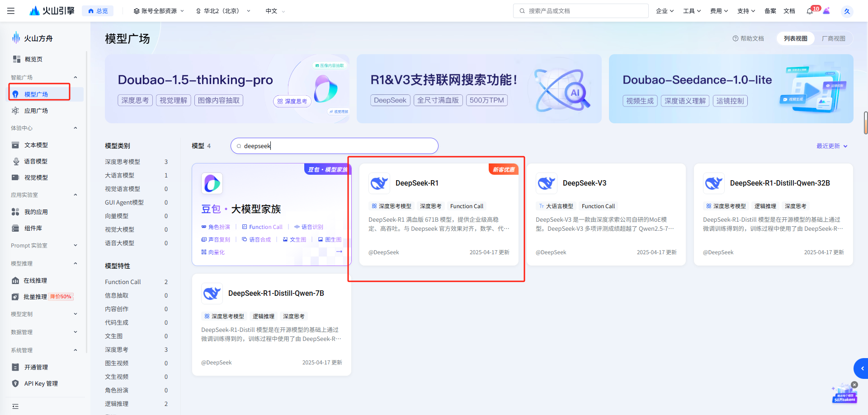Click DeepSeek-R1-Distill-Qwen-32B logo icon
868x415 pixels.
714,183
